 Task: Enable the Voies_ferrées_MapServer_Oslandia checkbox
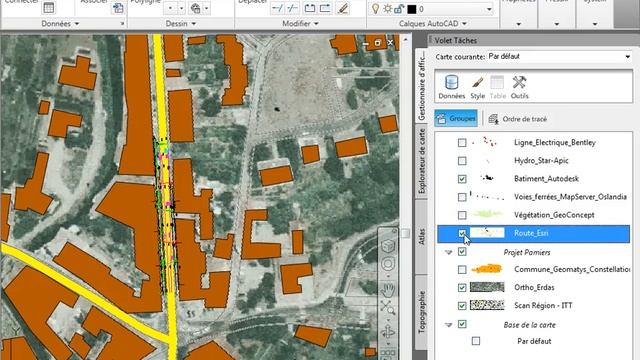(462, 197)
